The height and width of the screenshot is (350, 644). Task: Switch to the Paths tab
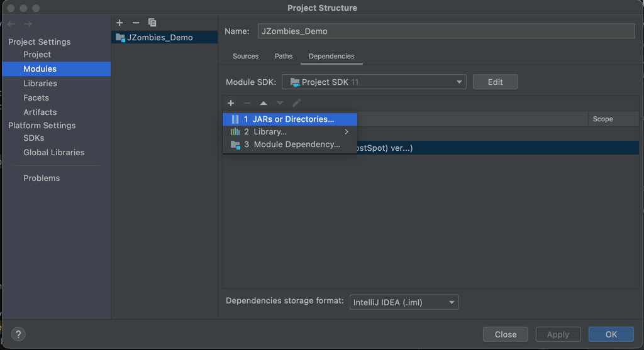pyautogui.click(x=284, y=56)
